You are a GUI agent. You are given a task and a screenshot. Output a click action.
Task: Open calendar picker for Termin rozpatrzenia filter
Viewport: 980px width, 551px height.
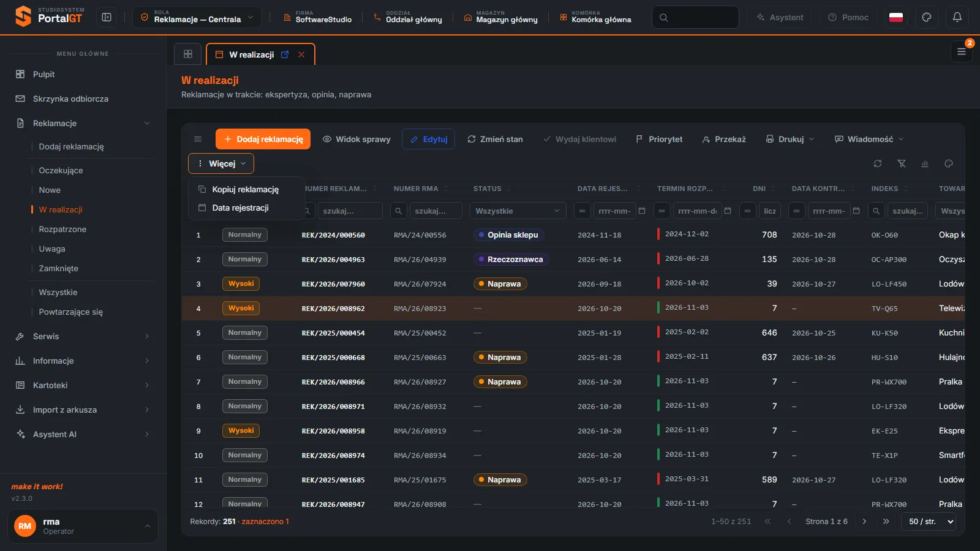728,211
